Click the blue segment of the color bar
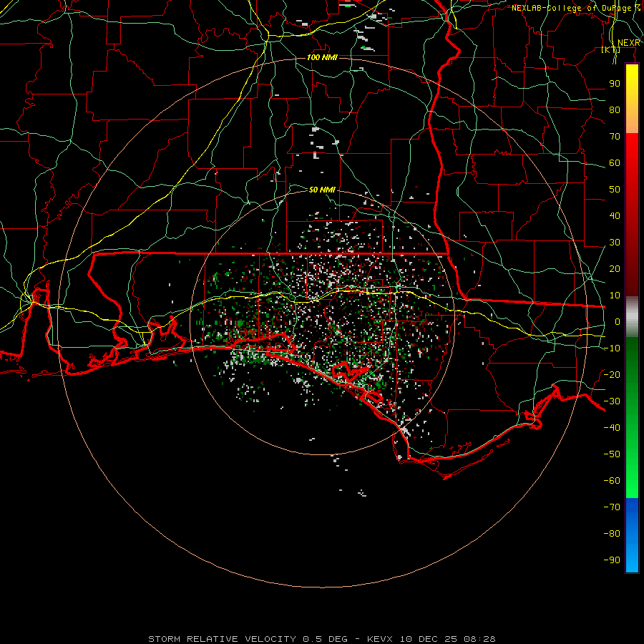 pyautogui.click(x=632, y=535)
